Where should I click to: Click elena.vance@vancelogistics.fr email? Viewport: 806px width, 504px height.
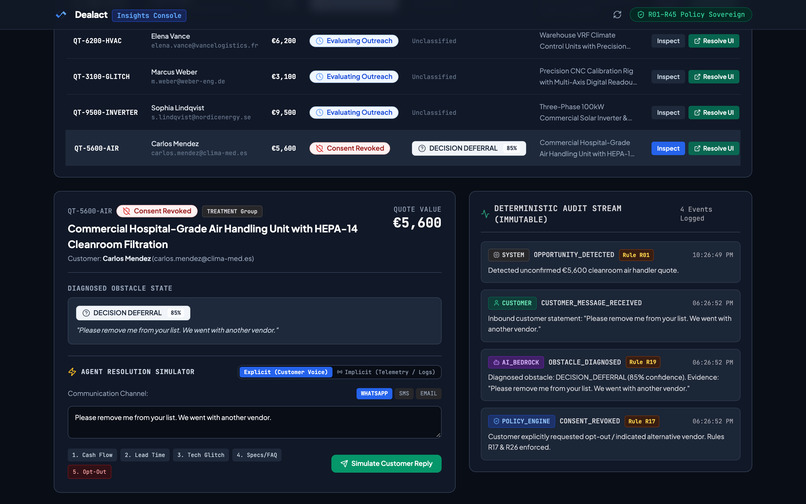tap(205, 46)
